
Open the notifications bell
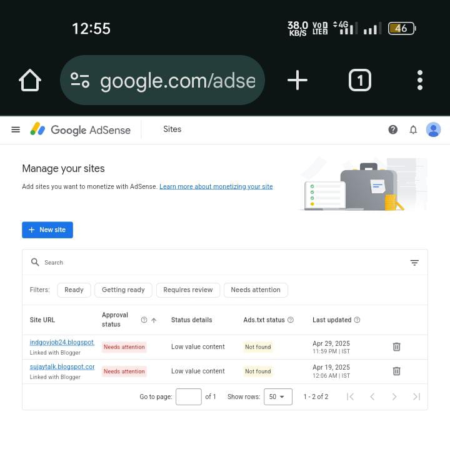tap(413, 129)
